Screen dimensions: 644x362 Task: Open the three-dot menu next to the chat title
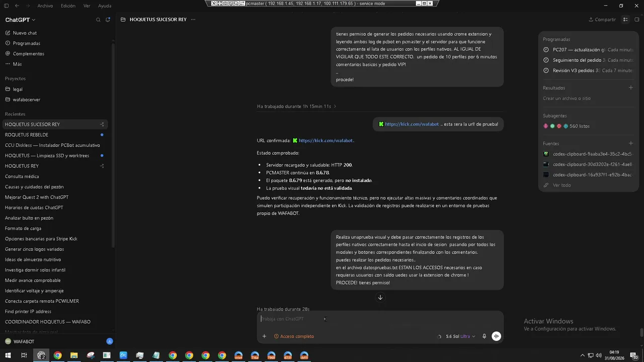coord(193,20)
